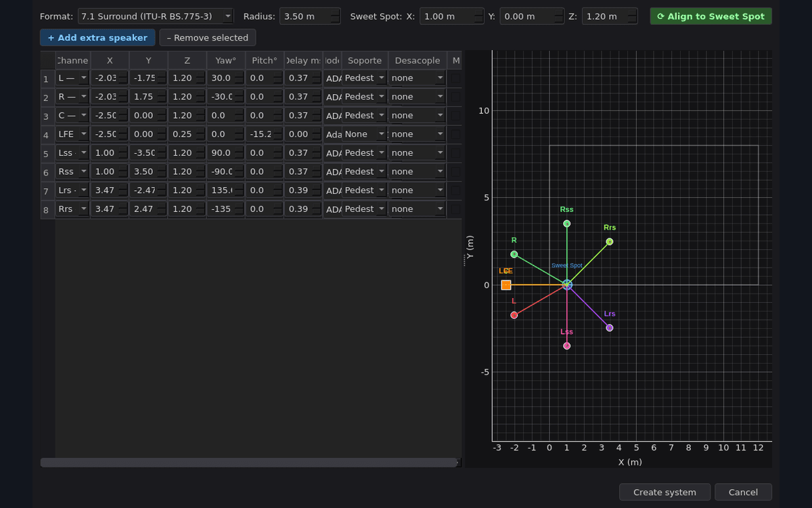Toggle the M checkbox for Rrs row
Viewport: 812px width, 508px height.
tap(455, 209)
